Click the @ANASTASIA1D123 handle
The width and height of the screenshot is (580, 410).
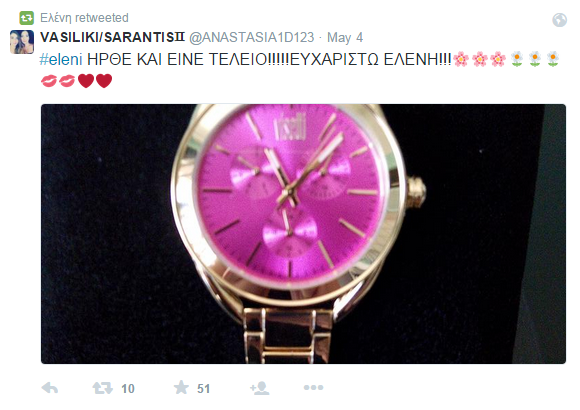[252, 37]
